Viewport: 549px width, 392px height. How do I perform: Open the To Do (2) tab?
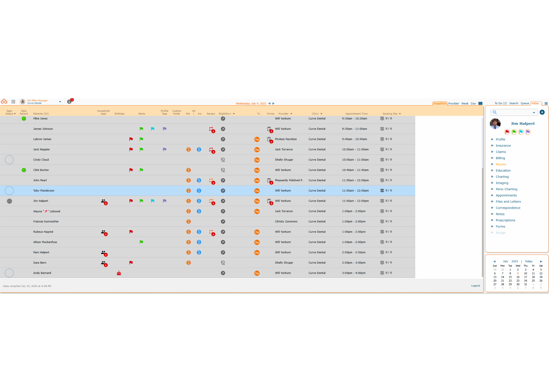point(500,103)
